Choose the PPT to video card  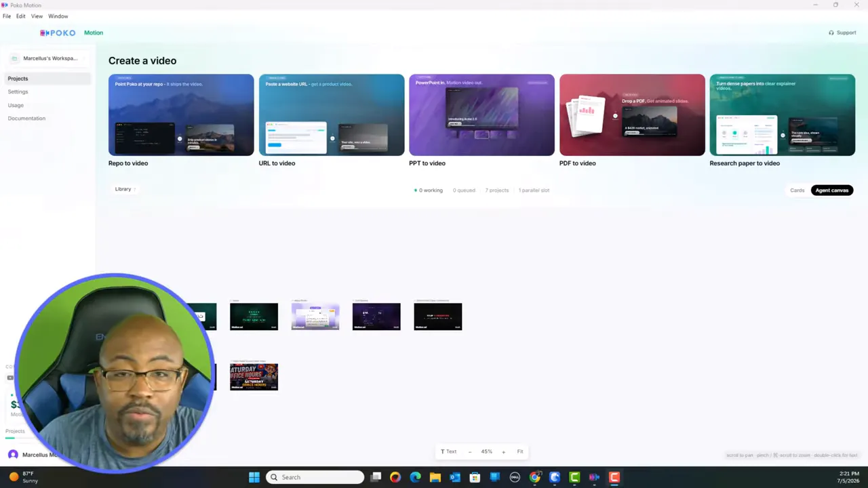click(x=481, y=115)
